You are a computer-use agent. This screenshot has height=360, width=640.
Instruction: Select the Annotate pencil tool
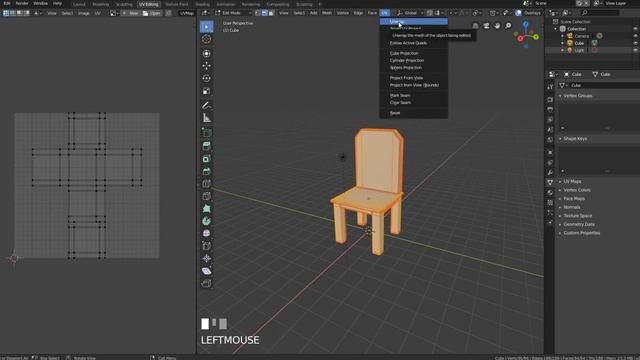(207, 105)
